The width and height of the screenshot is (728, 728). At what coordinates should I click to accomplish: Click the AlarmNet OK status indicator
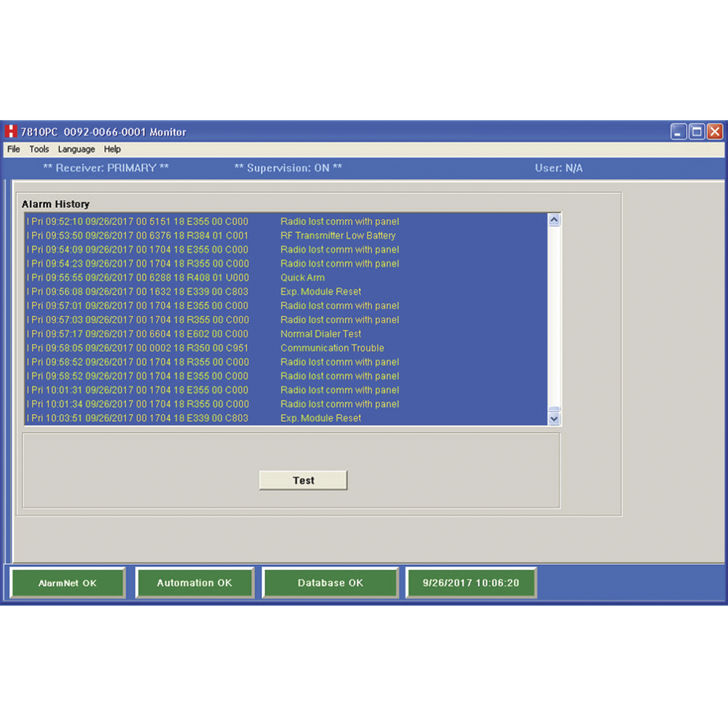[x=68, y=583]
